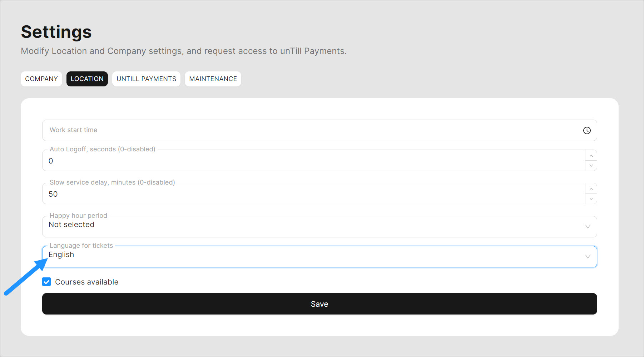The image size is (644, 357).
Task: Go to the MAINTENANCE tab
Action: 213,79
